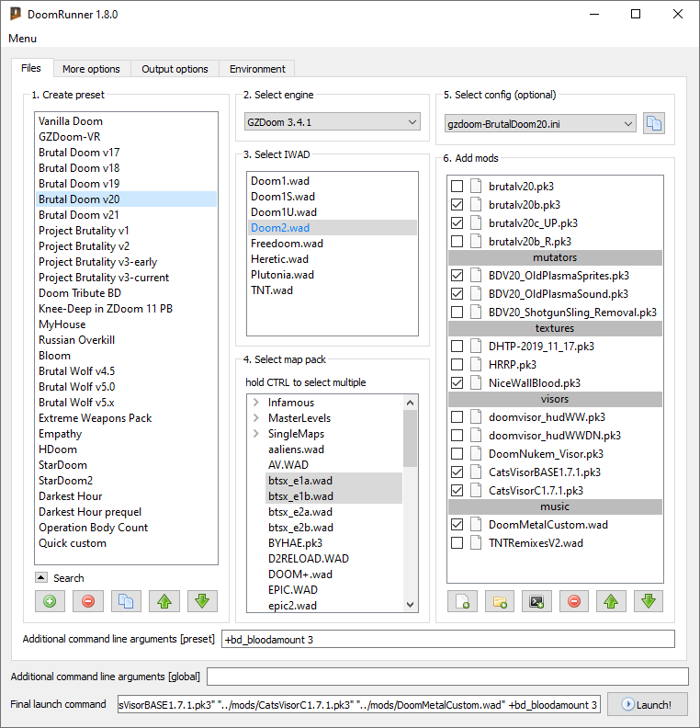Expand the Infamous map pack folder
Image resolution: width=700 pixels, height=728 pixels.
click(x=256, y=402)
